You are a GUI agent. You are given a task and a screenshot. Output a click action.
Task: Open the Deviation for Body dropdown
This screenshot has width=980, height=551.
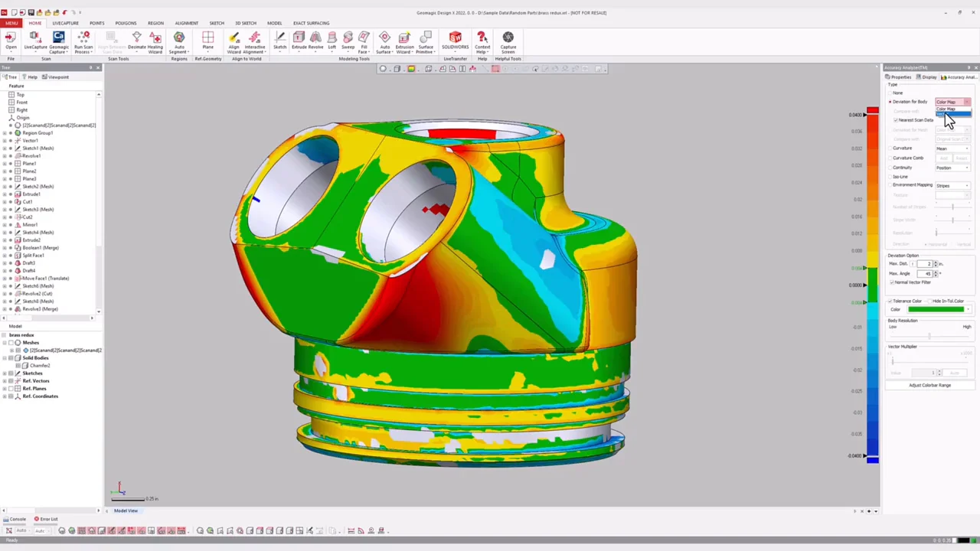click(952, 102)
